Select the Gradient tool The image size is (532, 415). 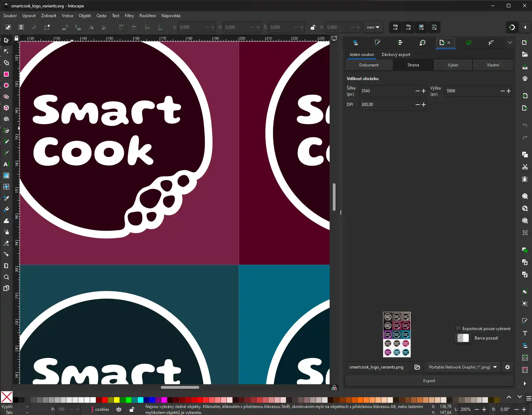click(6, 176)
